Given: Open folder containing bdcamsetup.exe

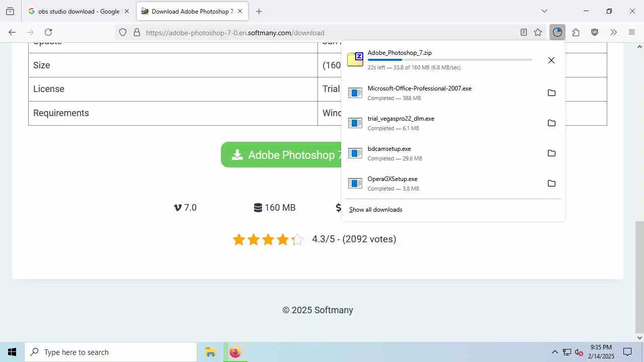Looking at the screenshot, I should [x=551, y=153].
